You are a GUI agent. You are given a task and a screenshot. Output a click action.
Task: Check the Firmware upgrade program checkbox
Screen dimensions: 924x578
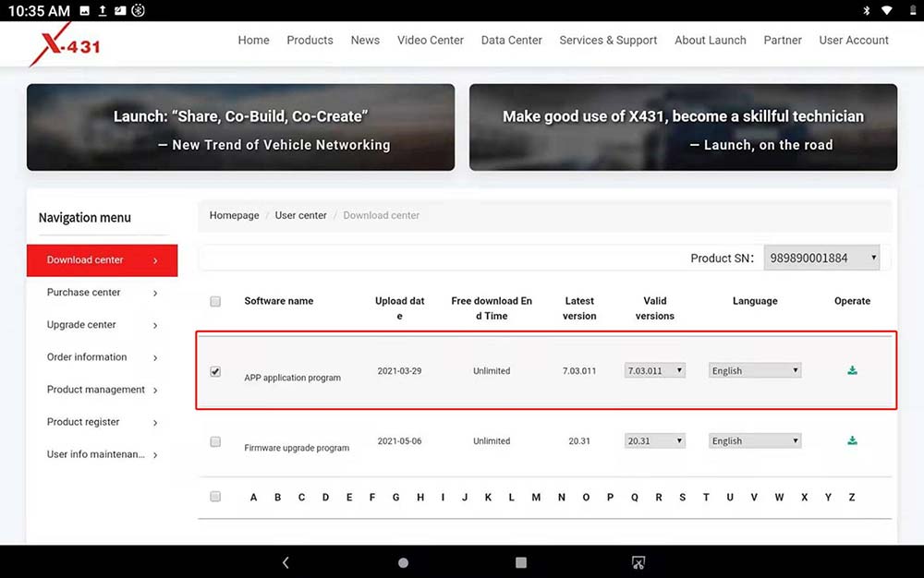click(215, 441)
